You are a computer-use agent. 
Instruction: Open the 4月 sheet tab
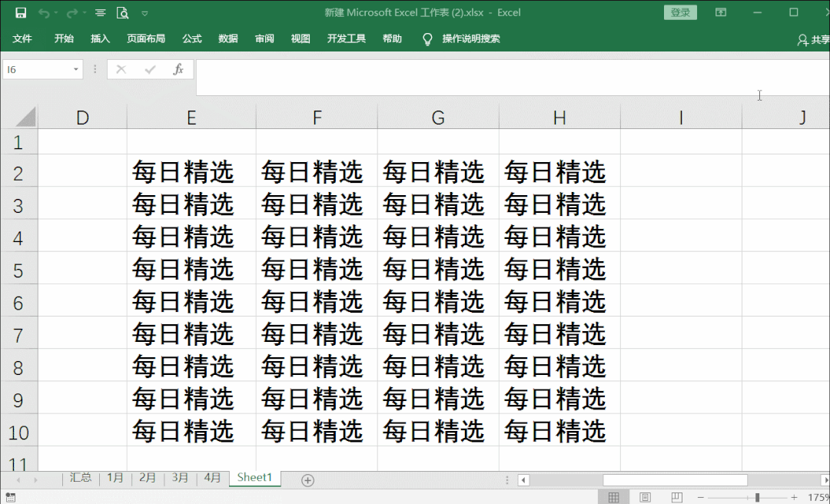(x=212, y=478)
